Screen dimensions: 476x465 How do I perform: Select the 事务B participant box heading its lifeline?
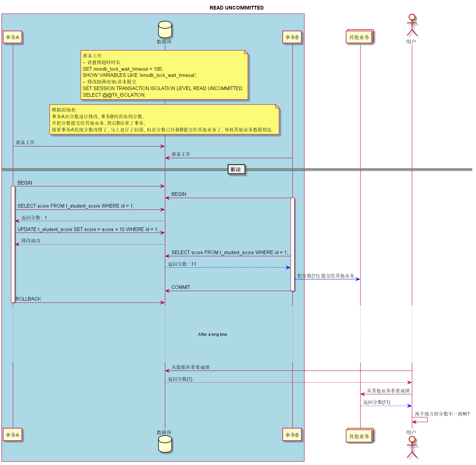292,37
